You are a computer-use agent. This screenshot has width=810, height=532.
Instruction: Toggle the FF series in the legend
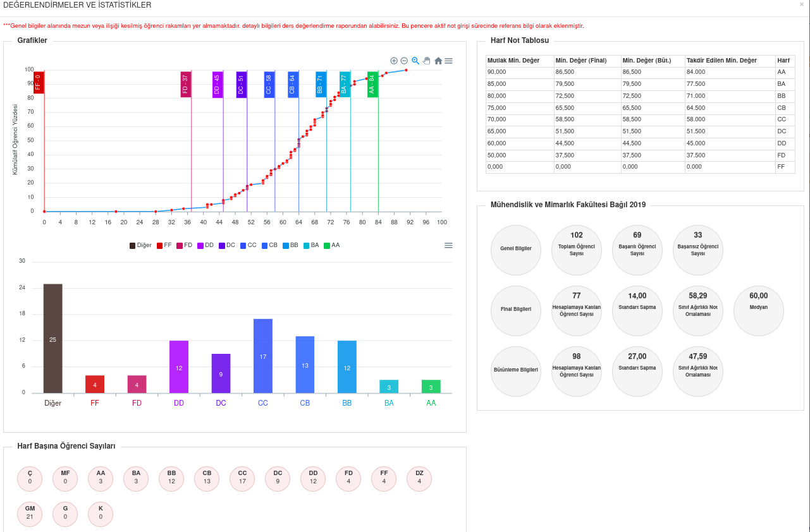pos(164,245)
